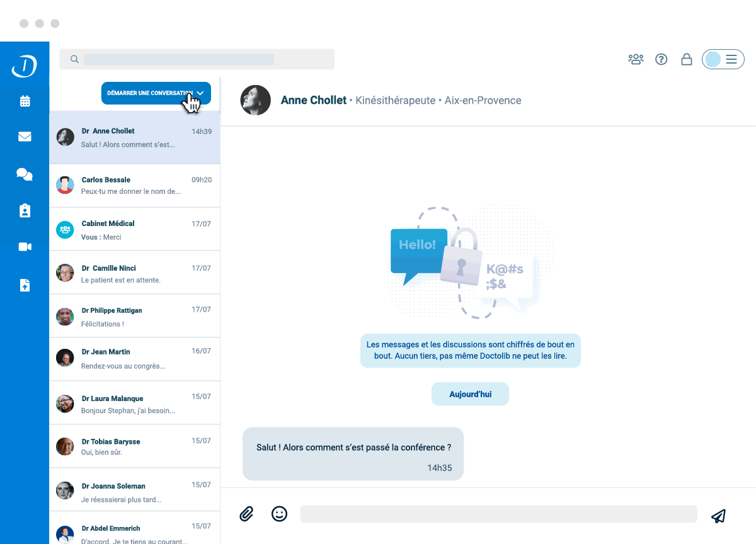Screen dimensions: 756x544
Task: Open the hamburger menu next to your avatar
Action: point(730,59)
